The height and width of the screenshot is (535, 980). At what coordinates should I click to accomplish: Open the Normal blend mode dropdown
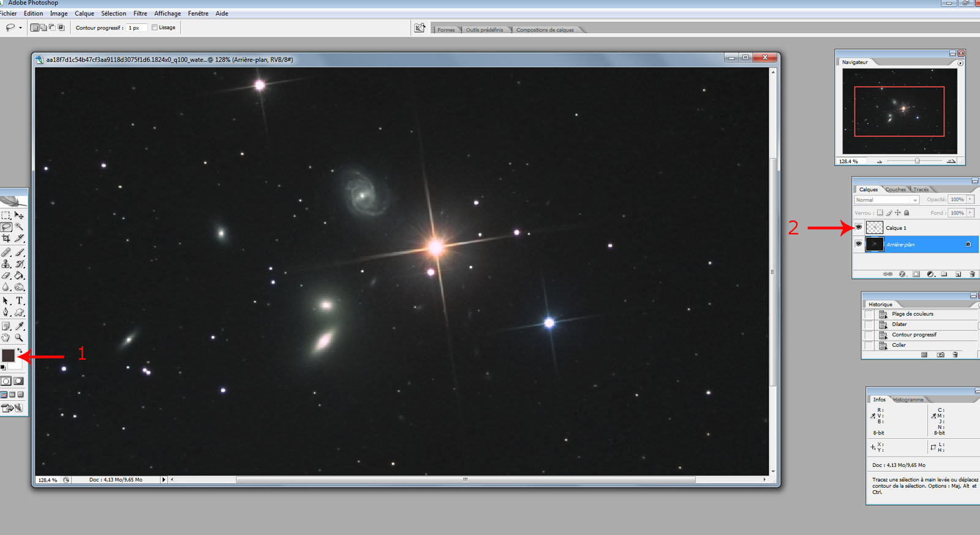887,200
